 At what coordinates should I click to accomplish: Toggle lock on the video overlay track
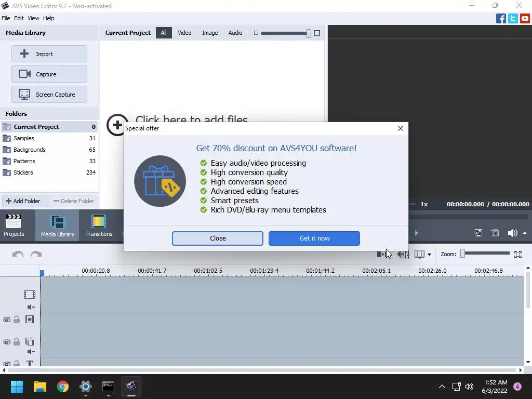pos(17,342)
